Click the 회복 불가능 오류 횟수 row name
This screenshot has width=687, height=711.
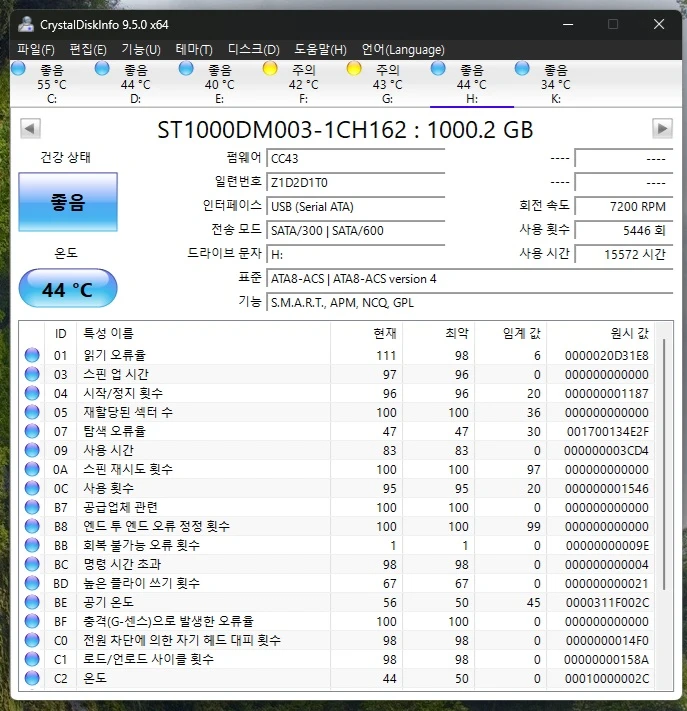[x=141, y=545]
